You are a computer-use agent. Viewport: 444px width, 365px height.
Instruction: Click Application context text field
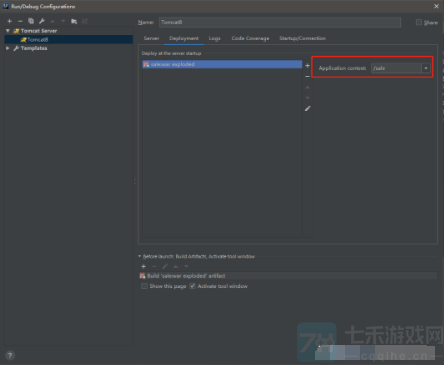[396, 68]
